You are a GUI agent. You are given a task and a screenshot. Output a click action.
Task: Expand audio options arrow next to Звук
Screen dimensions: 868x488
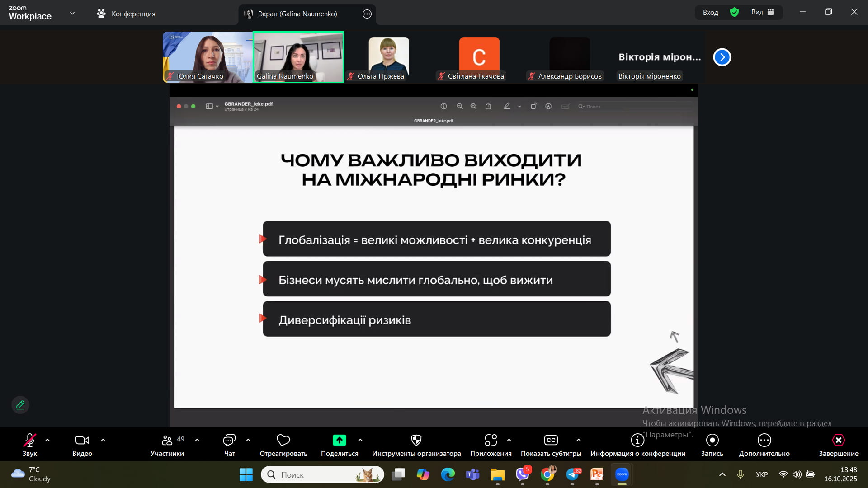(x=47, y=440)
